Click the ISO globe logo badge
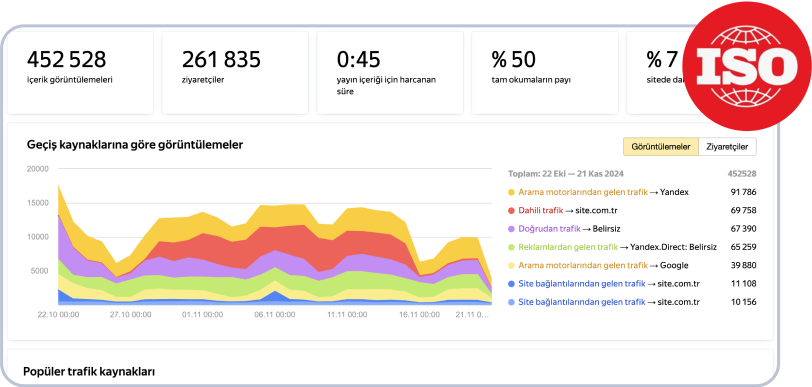Screen dimensions: 812x387 coord(747,65)
